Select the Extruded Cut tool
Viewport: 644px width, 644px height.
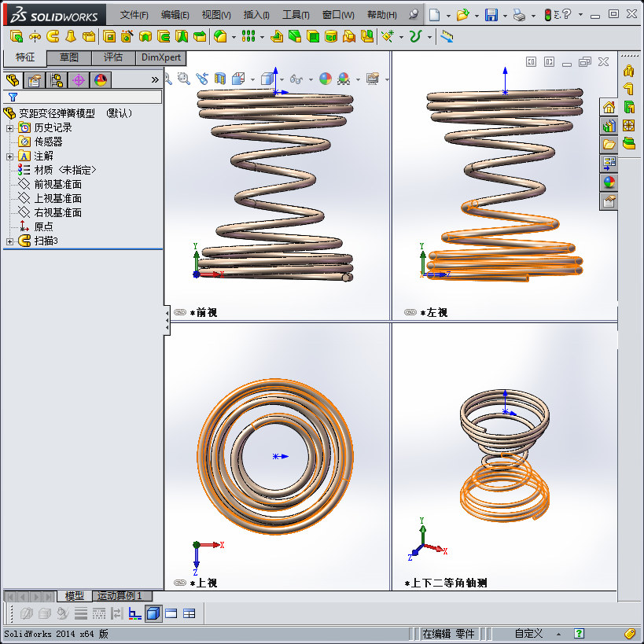(x=109, y=36)
